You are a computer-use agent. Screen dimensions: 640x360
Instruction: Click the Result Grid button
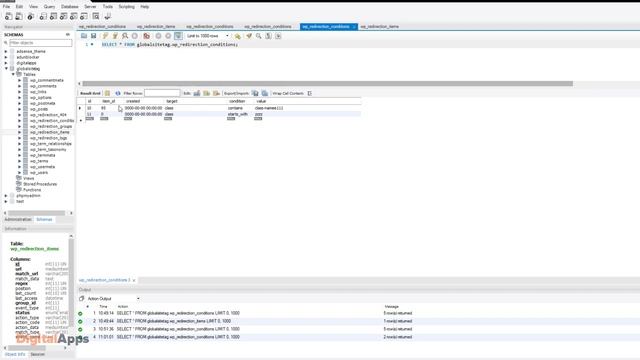(x=90, y=93)
